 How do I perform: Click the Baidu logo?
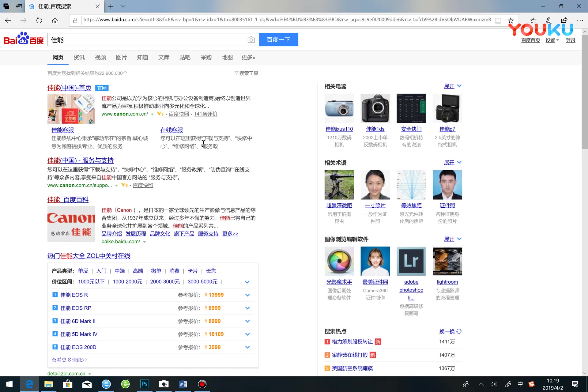click(x=24, y=39)
